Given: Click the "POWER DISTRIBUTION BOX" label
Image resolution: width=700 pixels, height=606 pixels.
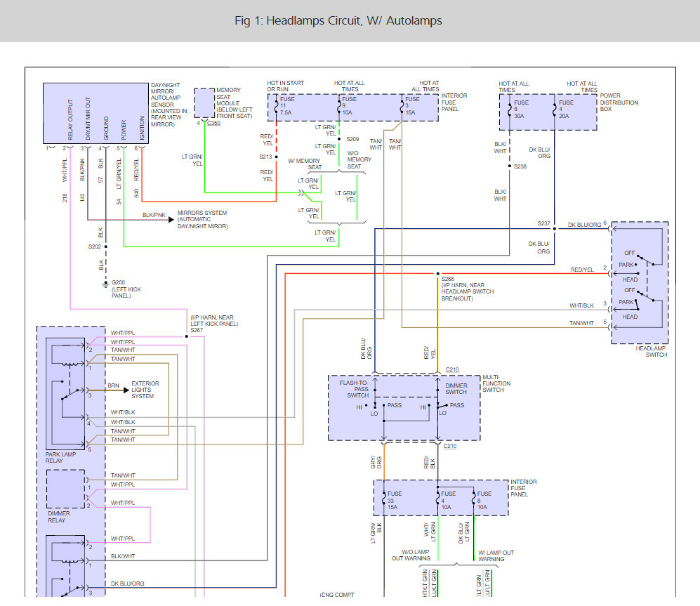Looking at the screenshot, I should [x=619, y=103].
